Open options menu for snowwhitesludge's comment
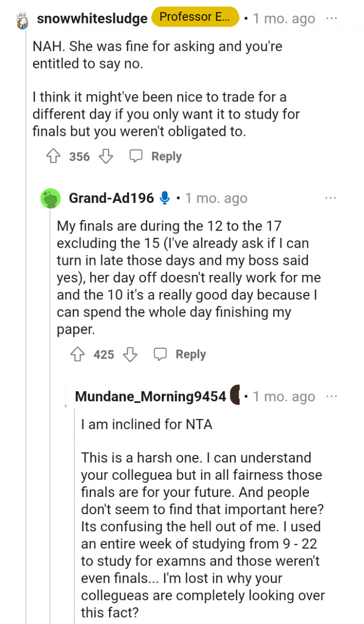 [331, 18]
